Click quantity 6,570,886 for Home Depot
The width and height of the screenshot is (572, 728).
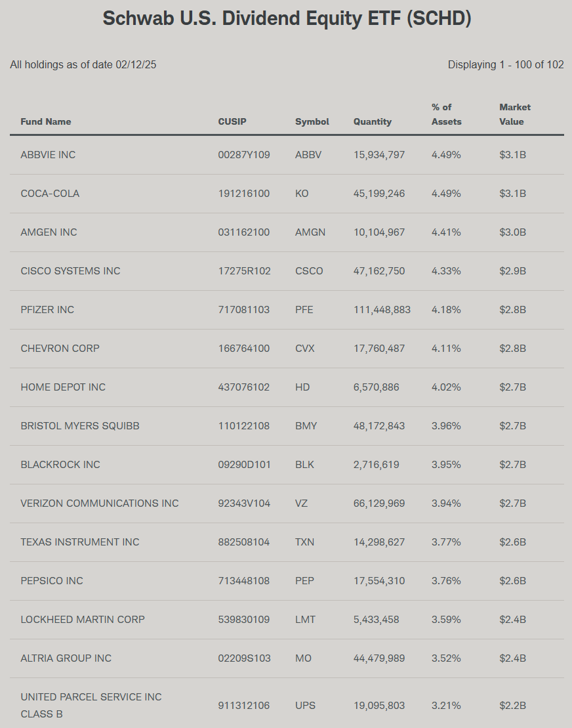(x=377, y=387)
